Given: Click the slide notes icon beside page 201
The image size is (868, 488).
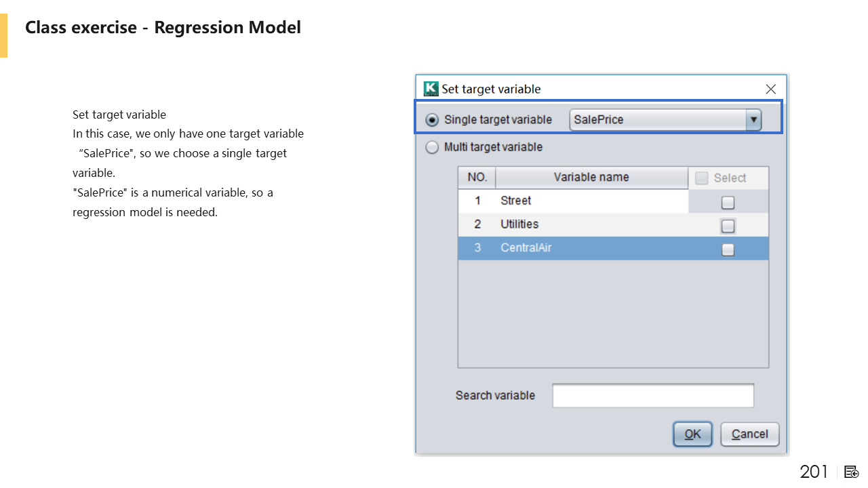Looking at the screenshot, I should coord(852,472).
